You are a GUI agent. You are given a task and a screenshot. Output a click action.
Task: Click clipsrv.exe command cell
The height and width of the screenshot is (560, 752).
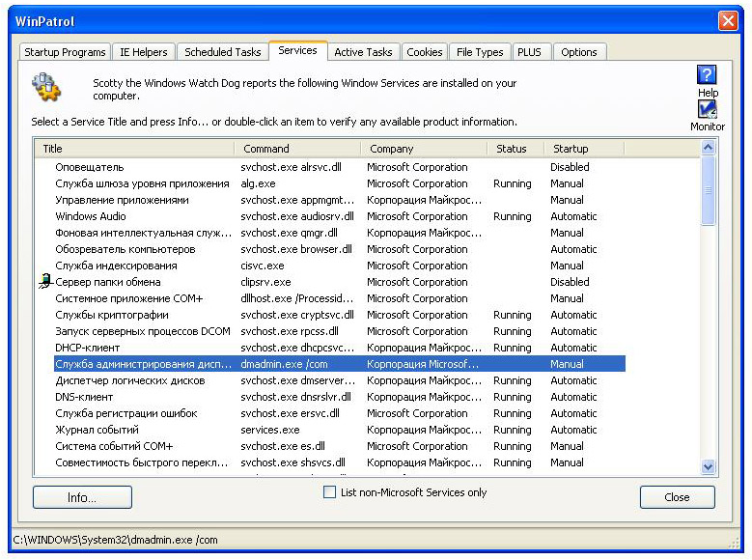(x=265, y=282)
